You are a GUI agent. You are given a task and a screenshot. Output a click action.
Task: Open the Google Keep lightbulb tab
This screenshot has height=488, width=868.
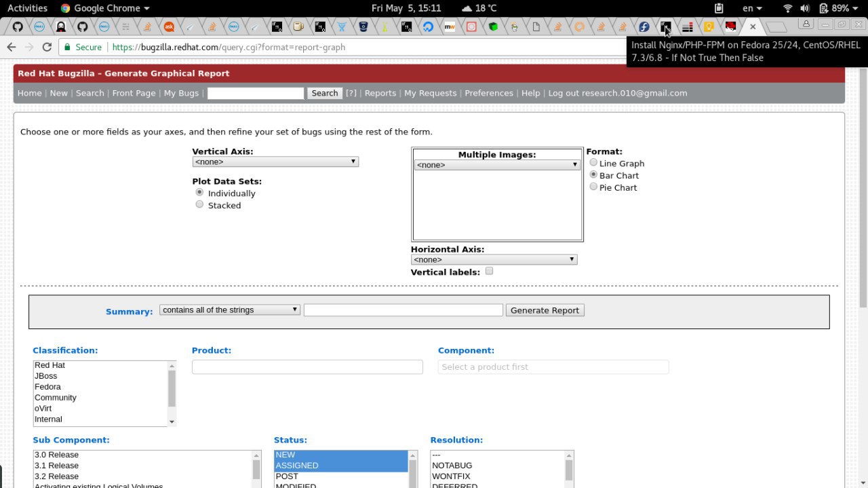(709, 27)
